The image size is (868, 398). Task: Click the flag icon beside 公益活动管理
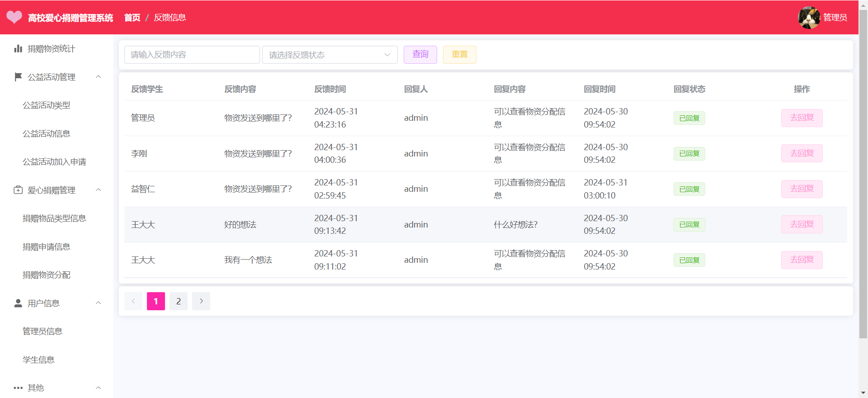18,77
